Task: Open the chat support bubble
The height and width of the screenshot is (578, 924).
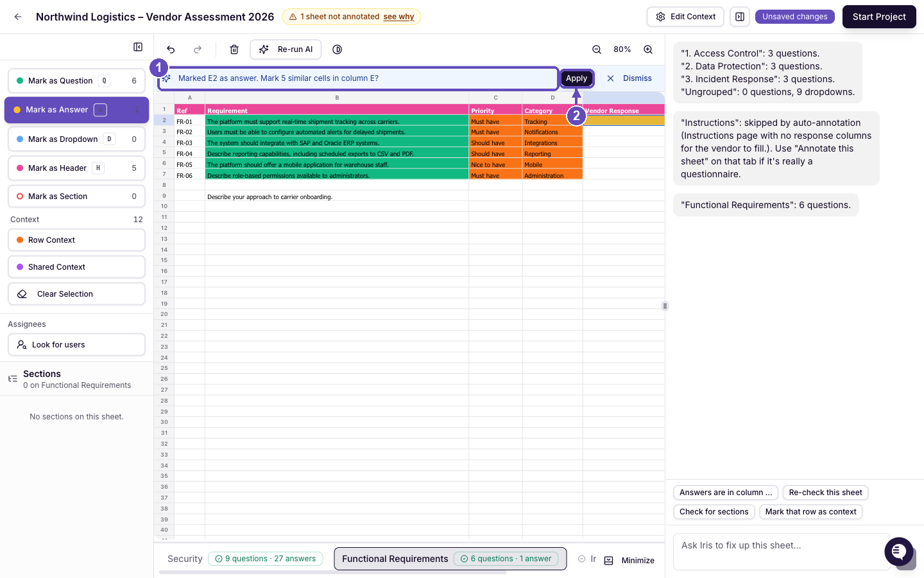Action: pyautogui.click(x=899, y=552)
